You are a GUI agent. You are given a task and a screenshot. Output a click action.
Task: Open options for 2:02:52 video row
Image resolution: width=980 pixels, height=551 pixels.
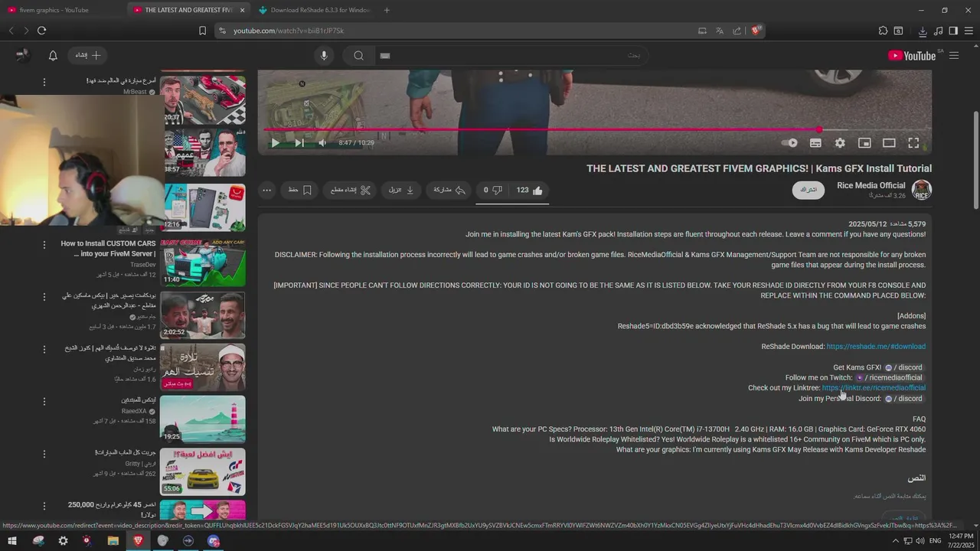click(44, 296)
